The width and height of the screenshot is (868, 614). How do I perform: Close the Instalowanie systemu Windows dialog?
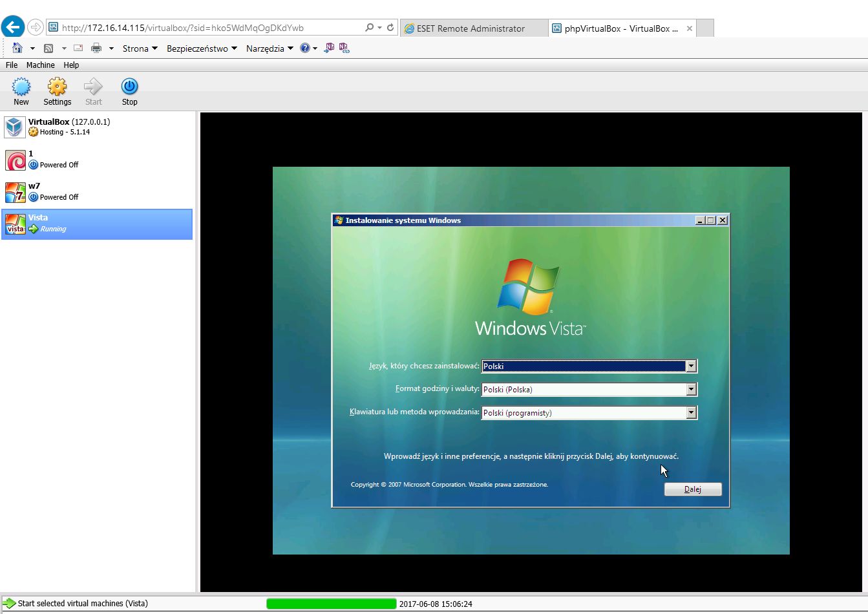click(723, 220)
